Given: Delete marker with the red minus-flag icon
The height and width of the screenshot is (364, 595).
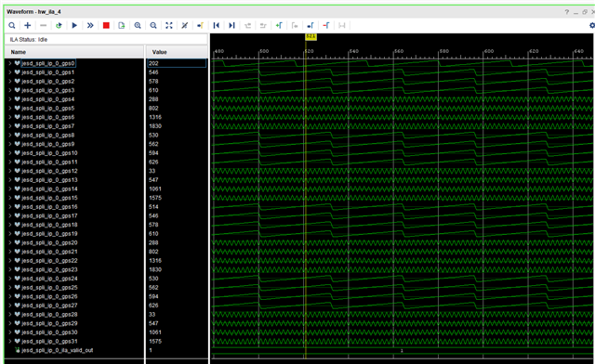Looking at the screenshot, I should (x=326, y=25).
